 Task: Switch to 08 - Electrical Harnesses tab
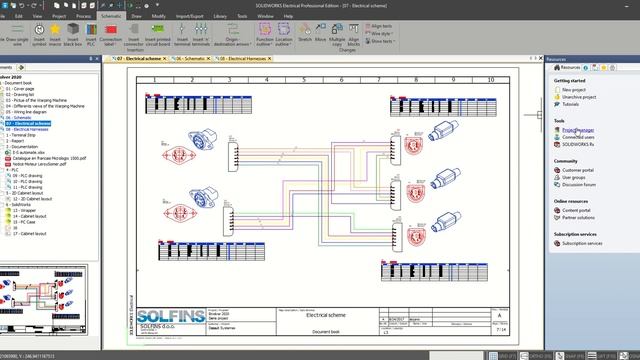(243, 59)
